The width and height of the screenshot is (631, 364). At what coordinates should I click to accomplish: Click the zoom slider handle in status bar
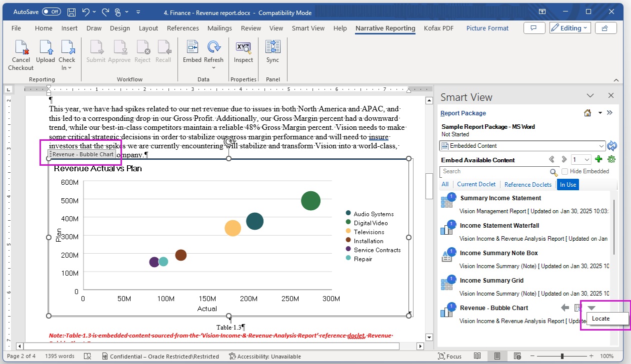(562, 357)
